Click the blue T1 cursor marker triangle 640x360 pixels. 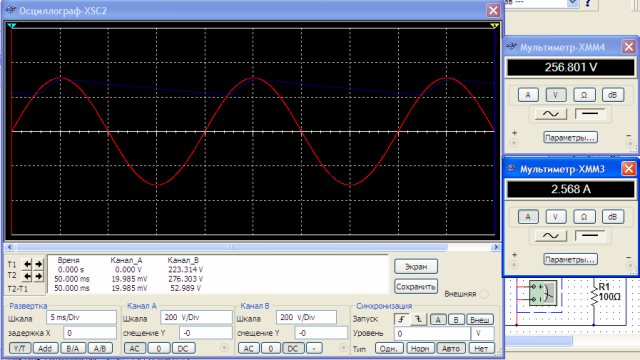coord(12,26)
